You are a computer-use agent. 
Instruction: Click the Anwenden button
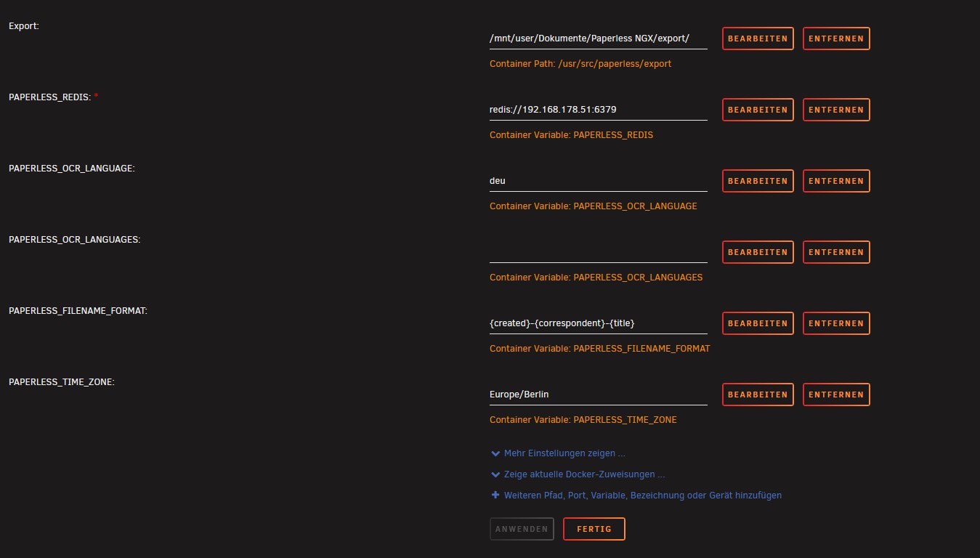(x=522, y=529)
